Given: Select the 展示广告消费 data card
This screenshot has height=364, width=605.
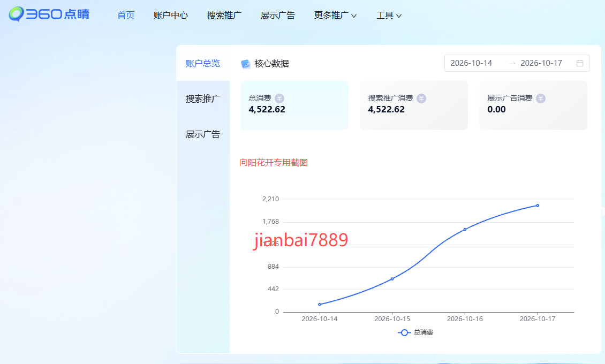Looking at the screenshot, I should pos(533,105).
